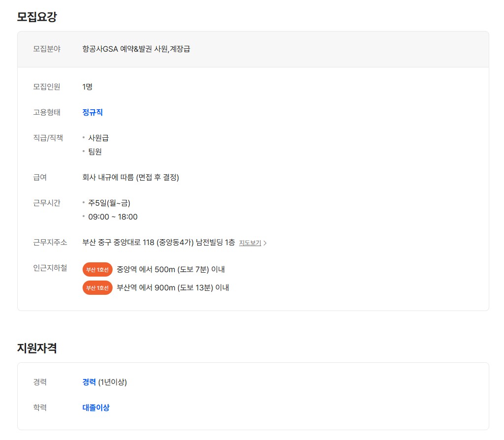Click the 인근지하철 row label
Viewport: 504px width, 440px height.
point(50,268)
